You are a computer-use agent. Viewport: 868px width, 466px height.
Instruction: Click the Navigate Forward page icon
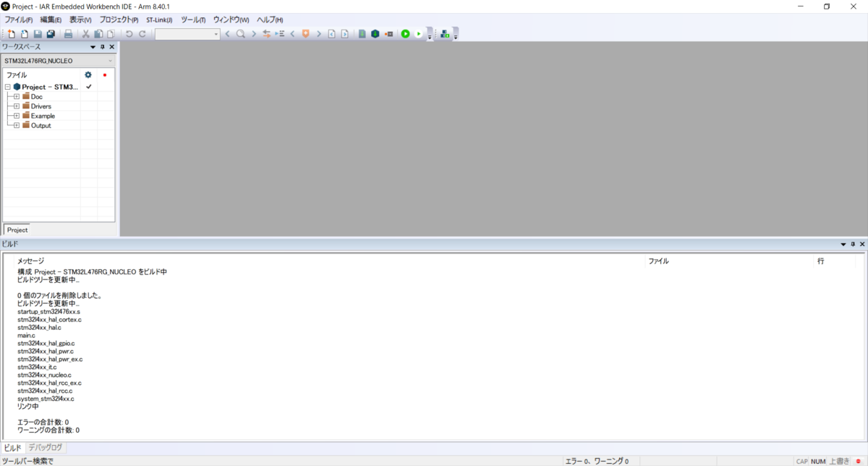[x=345, y=34]
